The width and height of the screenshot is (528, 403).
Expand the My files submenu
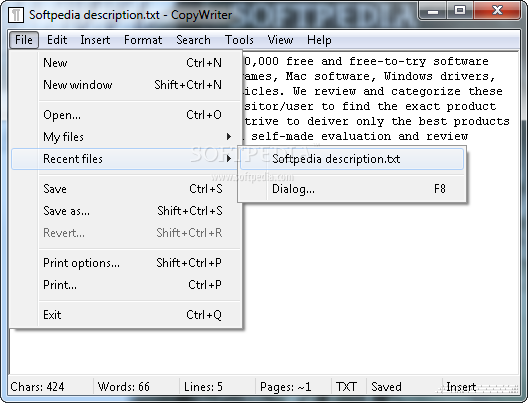coord(127,137)
